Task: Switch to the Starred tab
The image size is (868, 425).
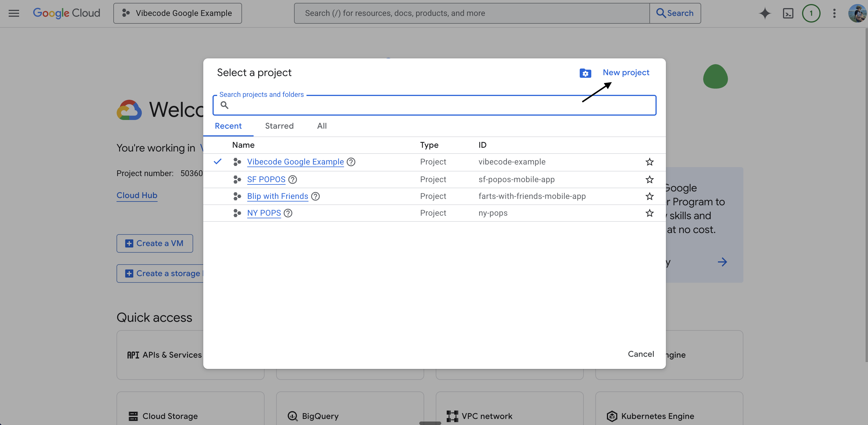Action: pyautogui.click(x=279, y=126)
